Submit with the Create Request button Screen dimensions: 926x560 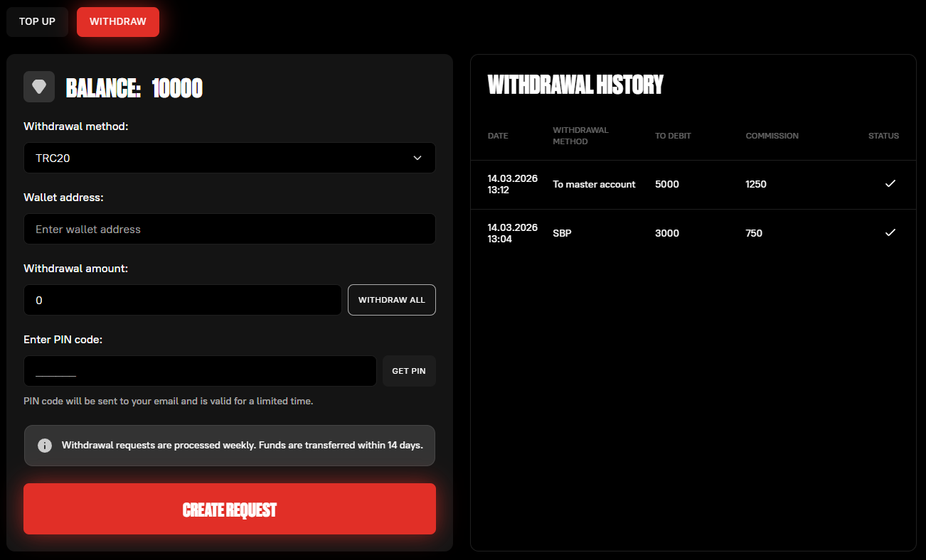click(x=229, y=509)
